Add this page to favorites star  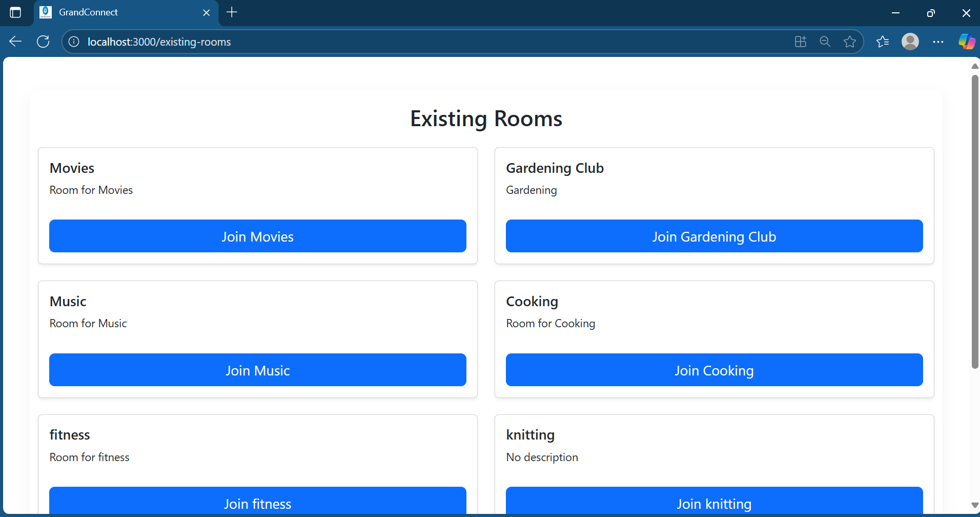(x=850, y=42)
